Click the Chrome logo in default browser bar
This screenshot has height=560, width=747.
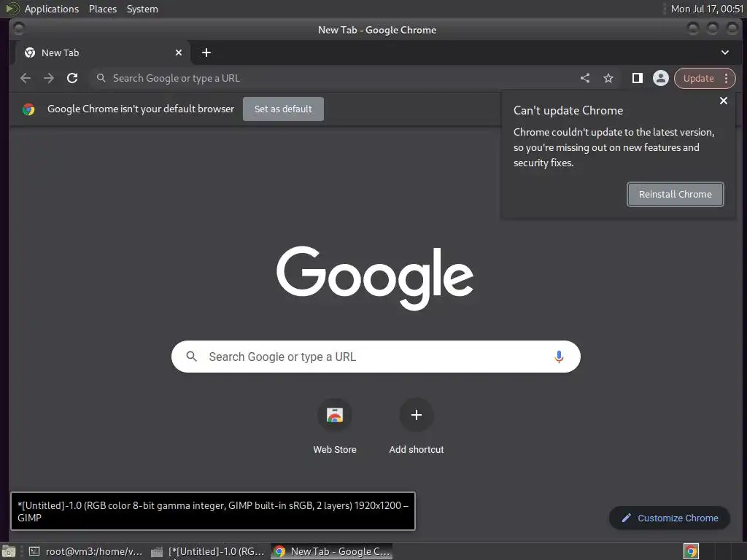28,109
